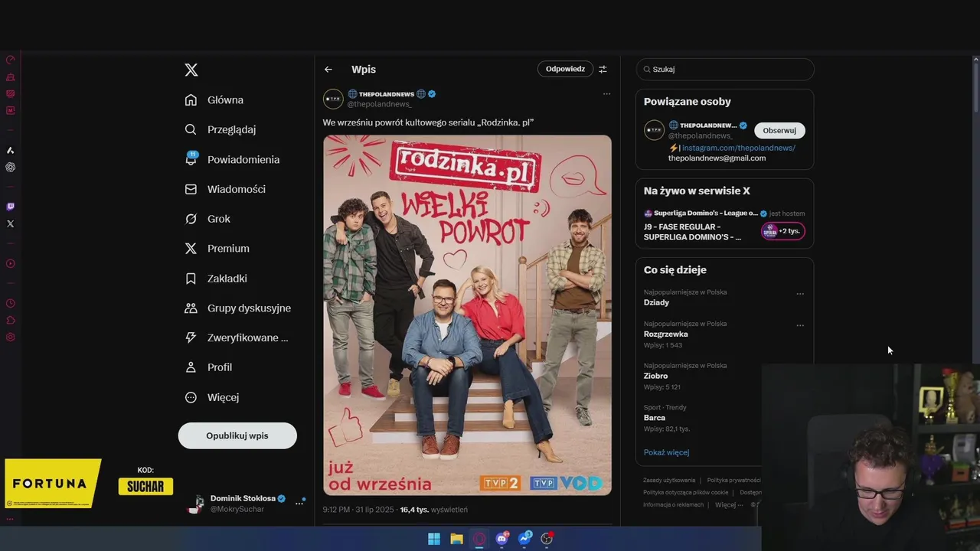Click Opublikuj wpis button
This screenshot has height=551, width=980.
click(x=237, y=435)
